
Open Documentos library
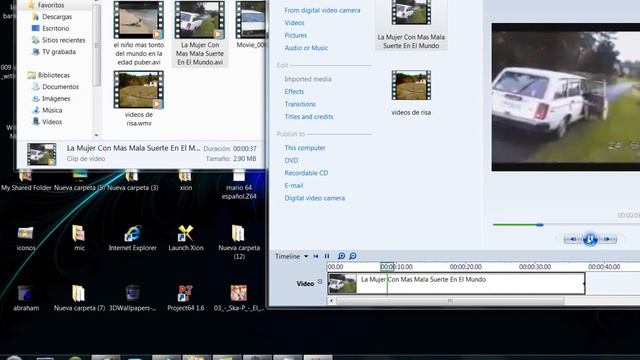[x=55, y=87]
